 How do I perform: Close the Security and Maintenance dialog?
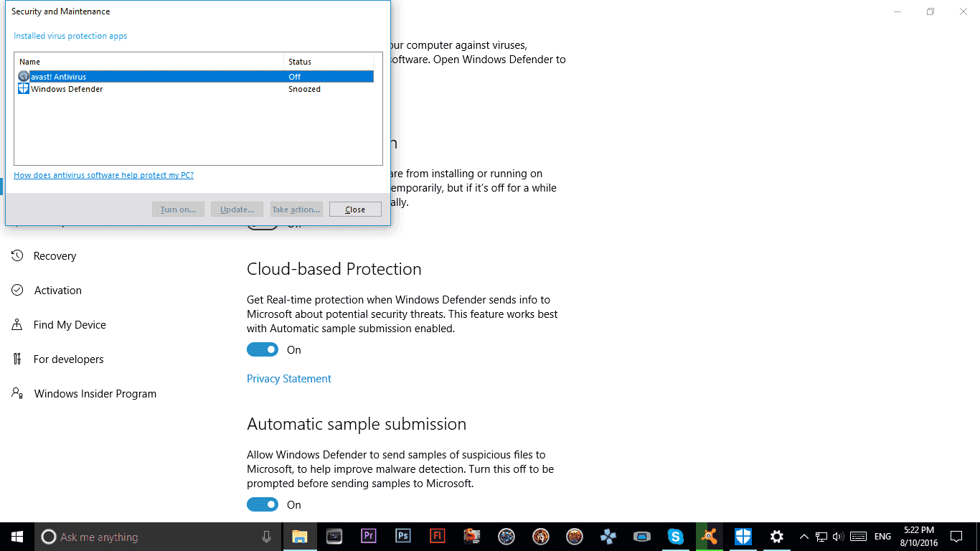click(355, 209)
